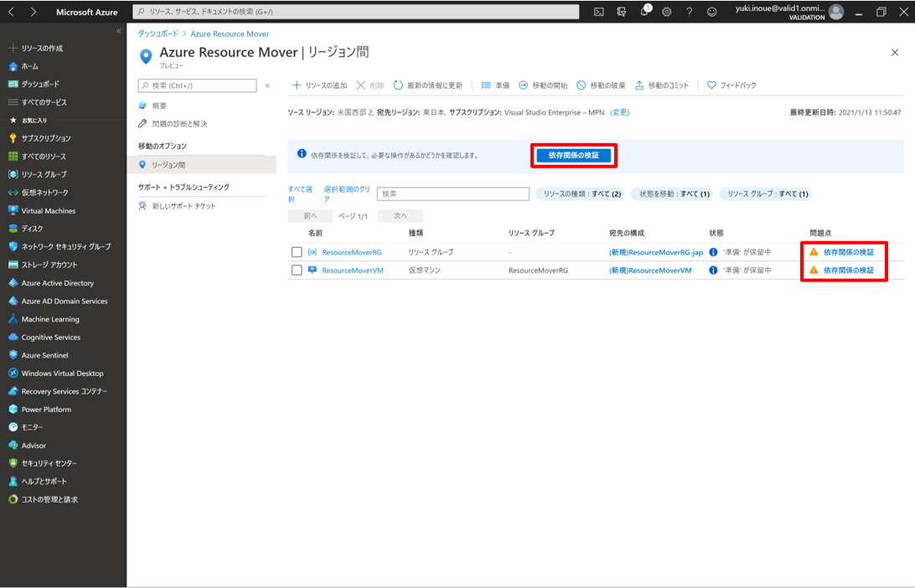The height and width of the screenshot is (588, 915).
Task: Go forward with the forward arrow
Action: (x=33, y=12)
